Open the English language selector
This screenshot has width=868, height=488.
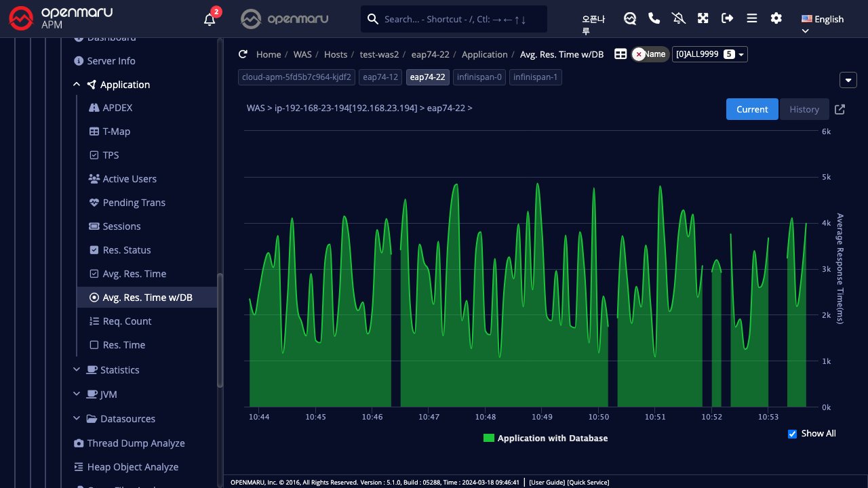pos(822,20)
